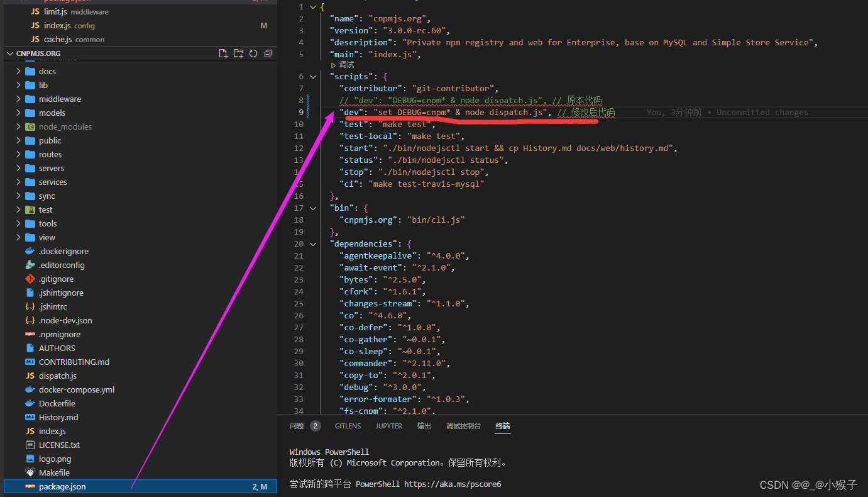Expand the middleware folder

[19, 99]
